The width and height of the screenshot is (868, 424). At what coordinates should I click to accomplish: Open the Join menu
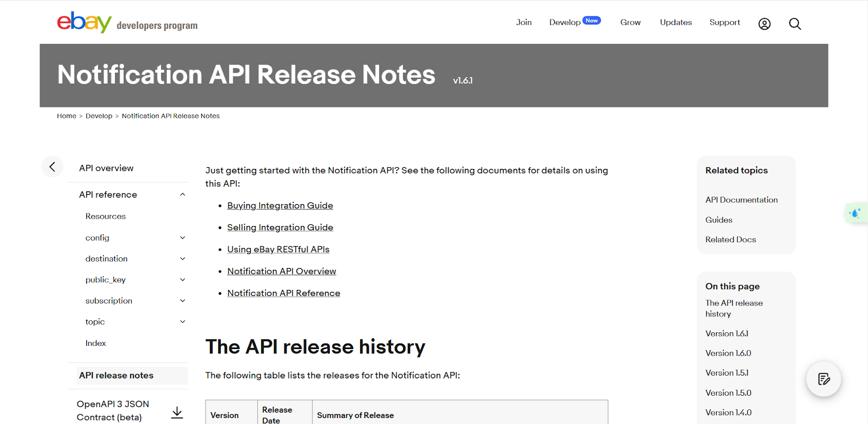coord(524,22)
